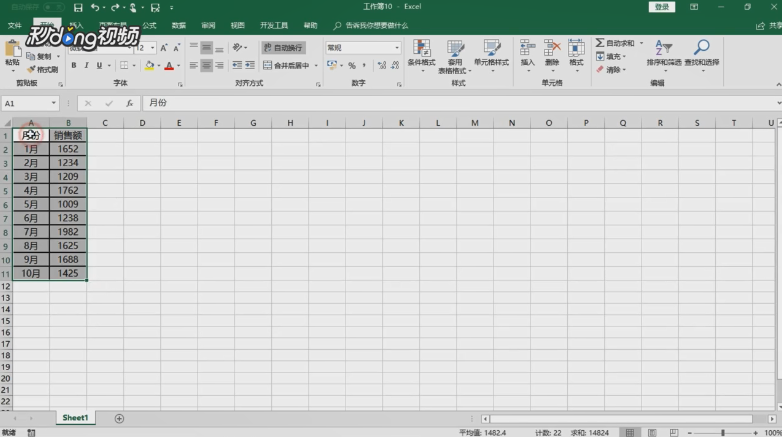Open the Sheet1 tab
The width and height of the screenshot is (782, 437).
point(75,418)
